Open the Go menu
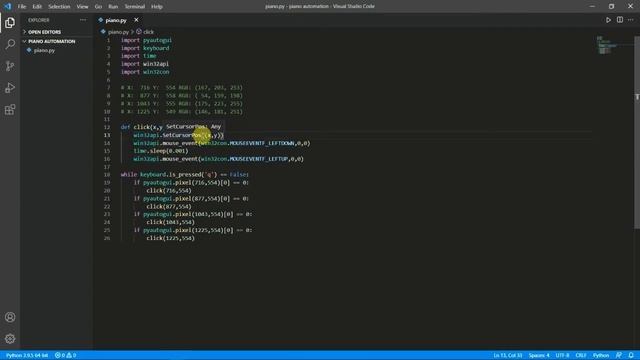Image resolution: width=640 pixels, height=360 pixels. [98, 7]
